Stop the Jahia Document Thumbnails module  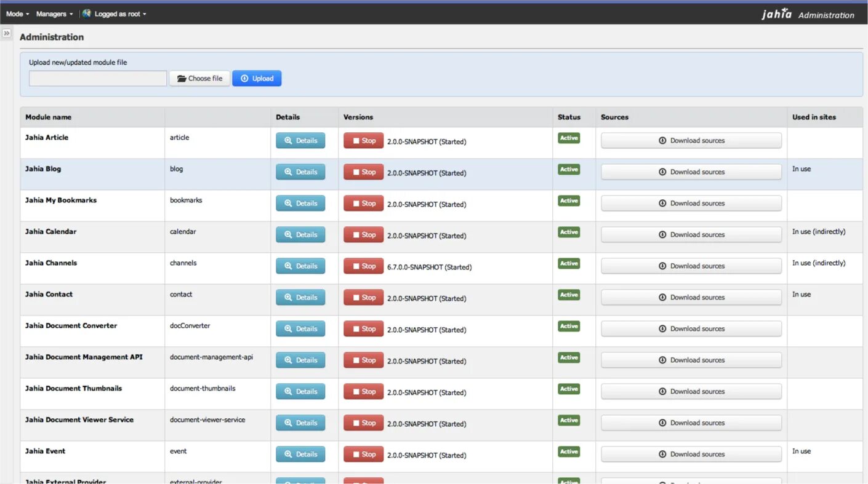(x=363, y=391)
